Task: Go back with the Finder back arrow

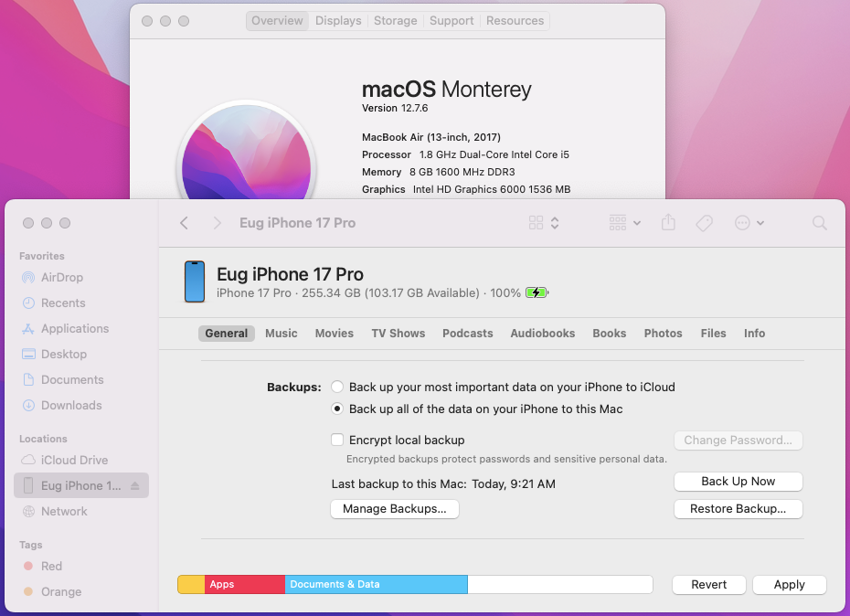Action: click(185, 223)
